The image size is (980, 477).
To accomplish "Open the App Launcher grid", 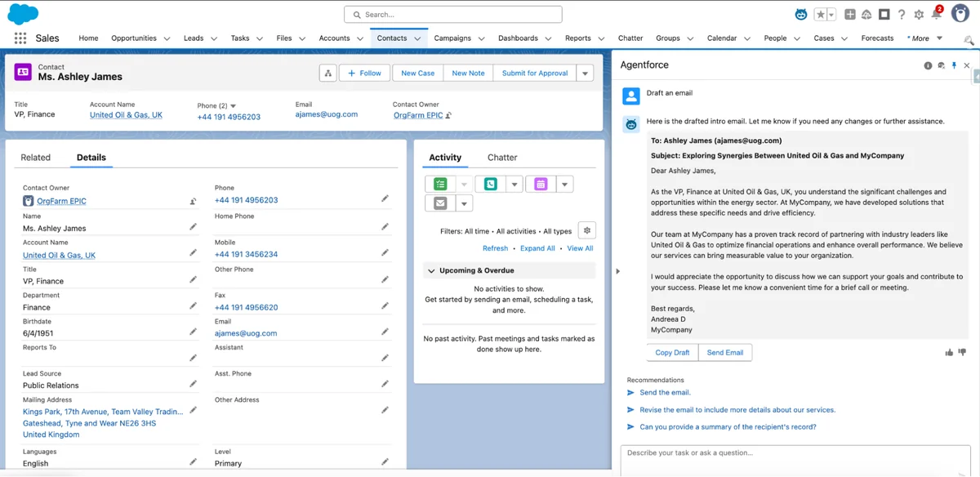I will point(20,38).
